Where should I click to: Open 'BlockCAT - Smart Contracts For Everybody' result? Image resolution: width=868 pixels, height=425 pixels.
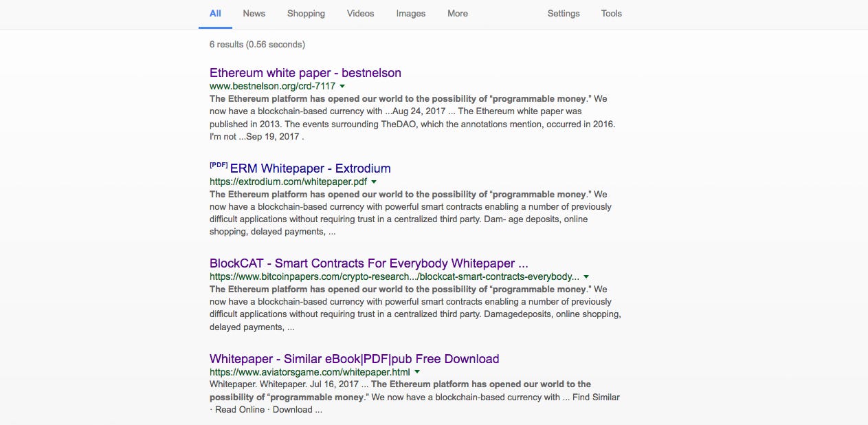(x=369, y=263)
